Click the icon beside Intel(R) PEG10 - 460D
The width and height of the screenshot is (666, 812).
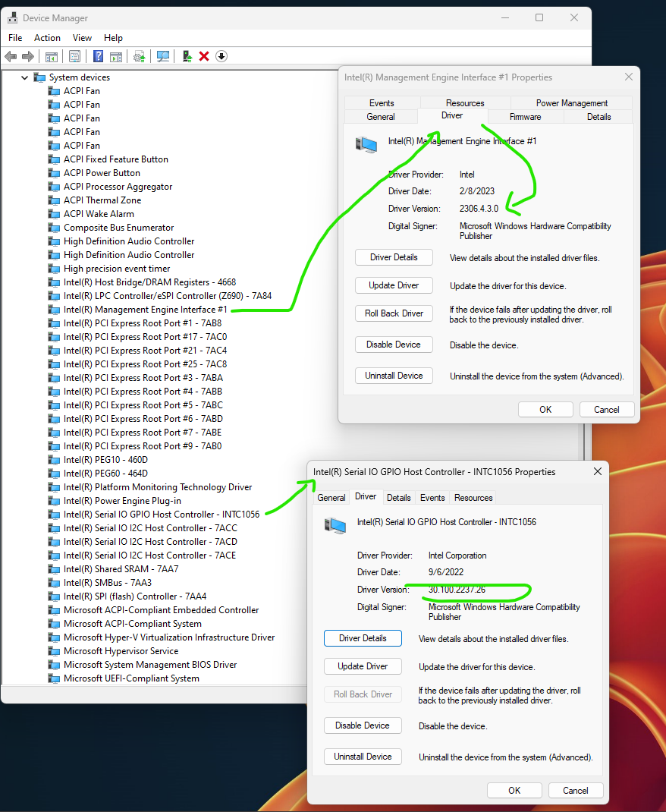[x=54, y=460]
